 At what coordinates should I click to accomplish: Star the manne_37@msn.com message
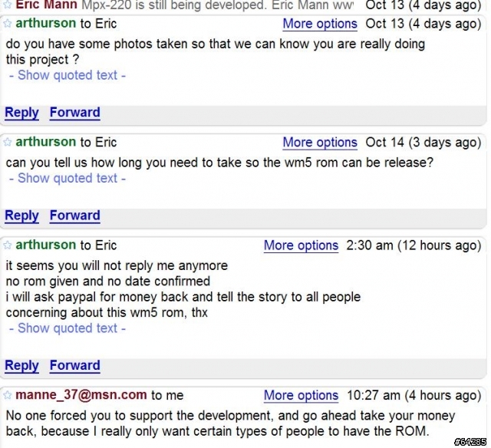pos(7,395)
